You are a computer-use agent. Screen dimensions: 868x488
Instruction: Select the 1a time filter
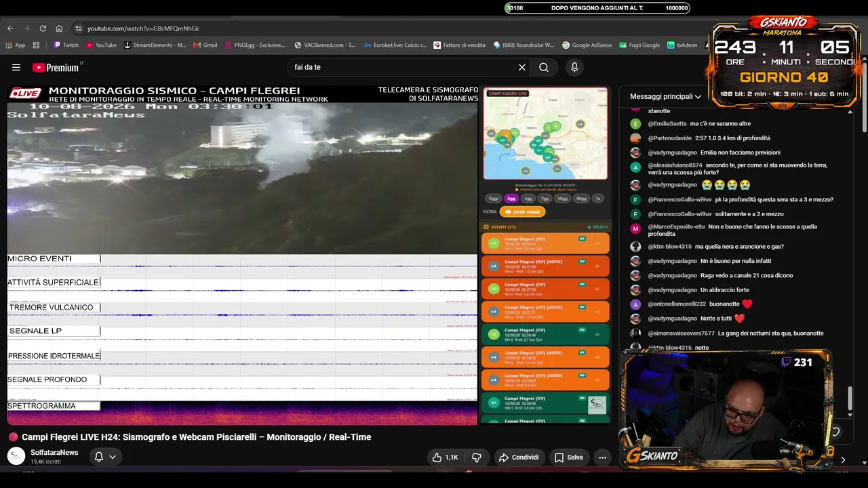[597, 199]
